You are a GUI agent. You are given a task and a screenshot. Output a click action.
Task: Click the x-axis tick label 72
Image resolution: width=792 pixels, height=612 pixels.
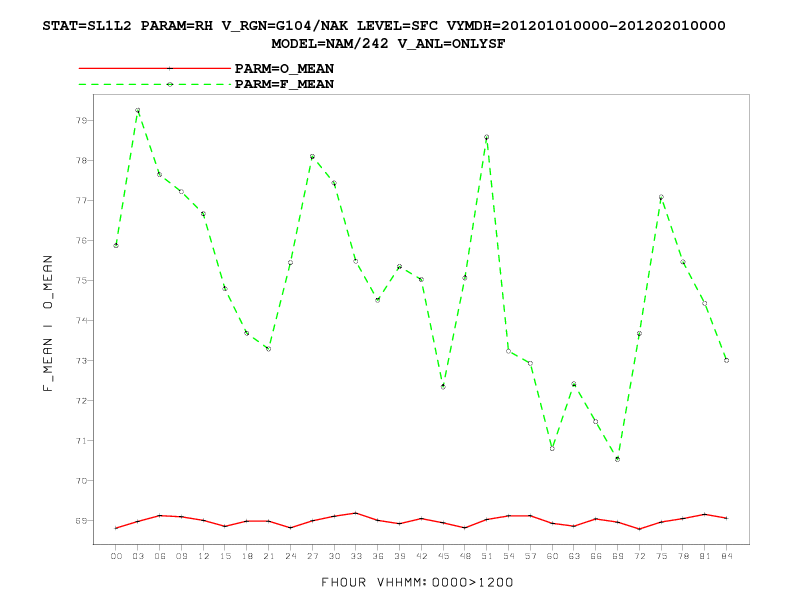point(639,556)
